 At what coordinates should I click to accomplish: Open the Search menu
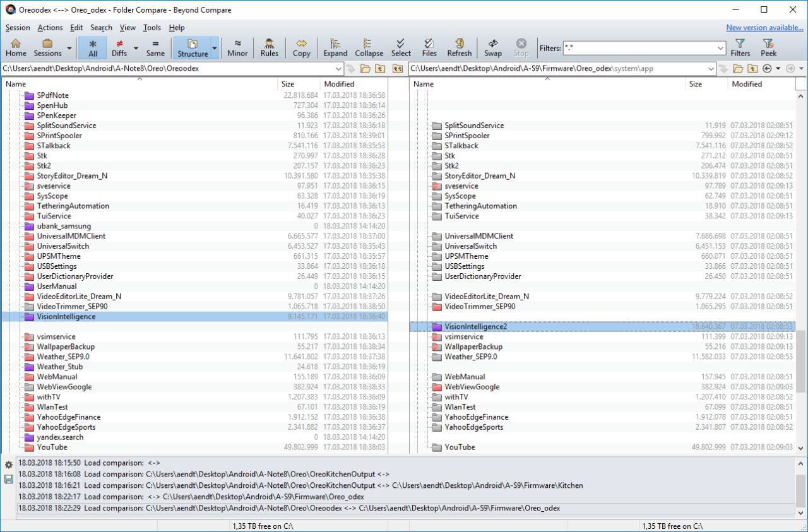click(x=101, y=28)
